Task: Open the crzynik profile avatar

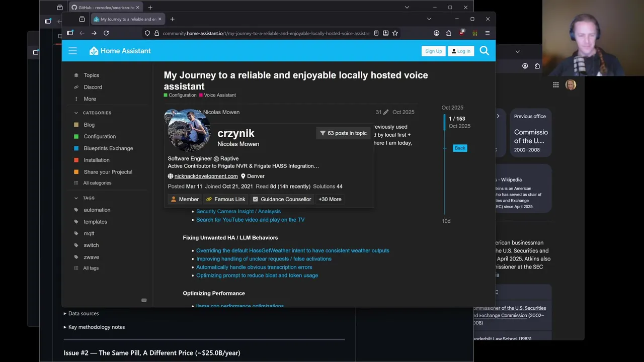Action: pos(189,130)
